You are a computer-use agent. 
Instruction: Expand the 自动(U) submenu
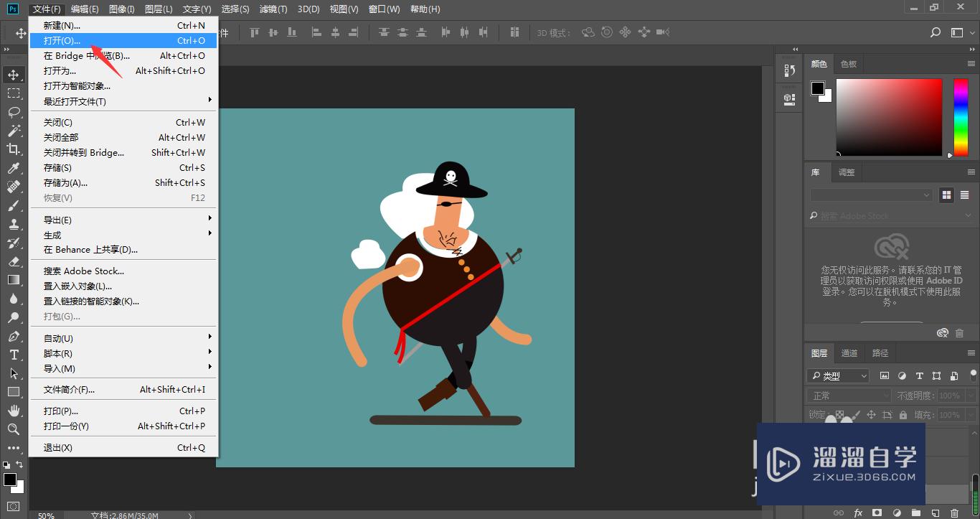123,338
